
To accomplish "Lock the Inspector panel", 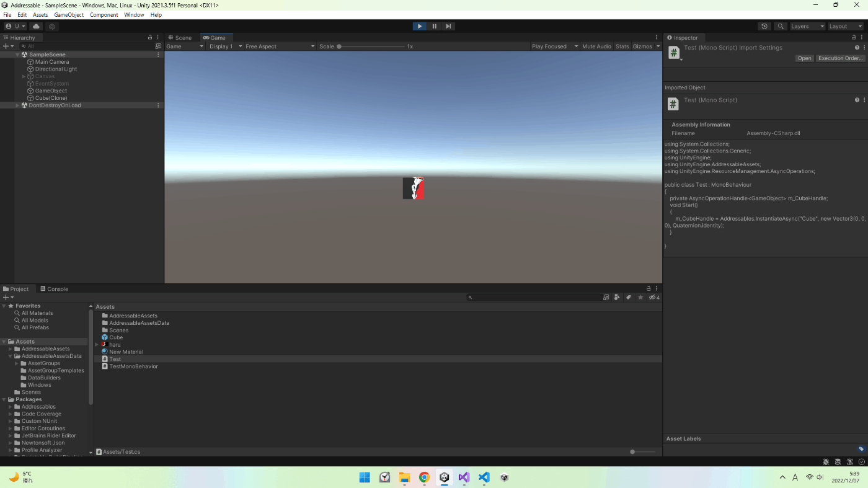I will pos(854,38).
